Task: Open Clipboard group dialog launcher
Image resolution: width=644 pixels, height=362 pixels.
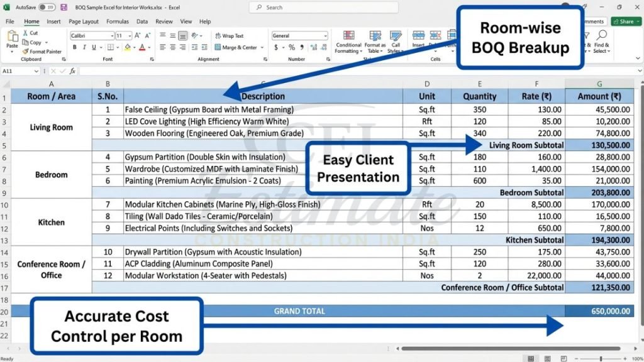Action: point(64,59)
